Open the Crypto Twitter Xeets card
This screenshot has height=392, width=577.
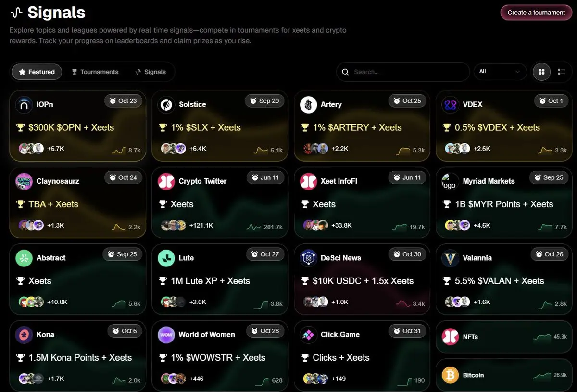click(220, 202)
